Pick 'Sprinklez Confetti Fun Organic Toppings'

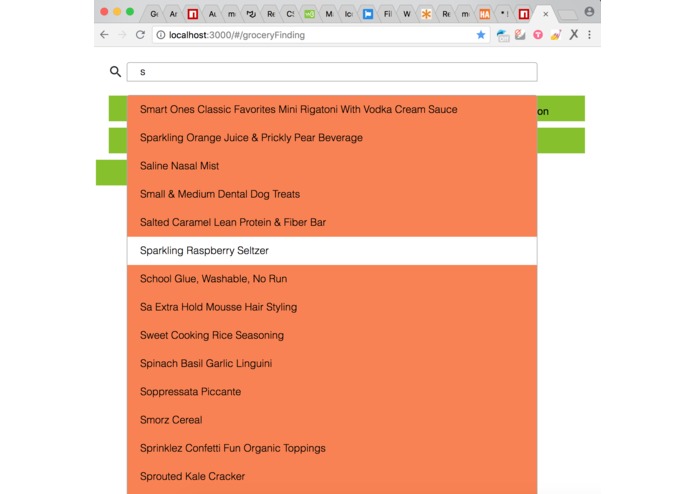tap(332, 448)
